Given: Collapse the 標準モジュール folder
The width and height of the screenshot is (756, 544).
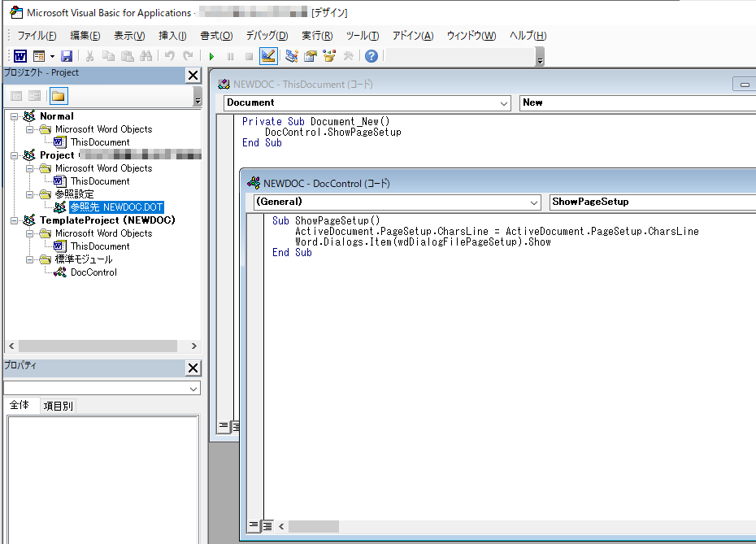Looking at the screenshot, I should tap(29, 260).
